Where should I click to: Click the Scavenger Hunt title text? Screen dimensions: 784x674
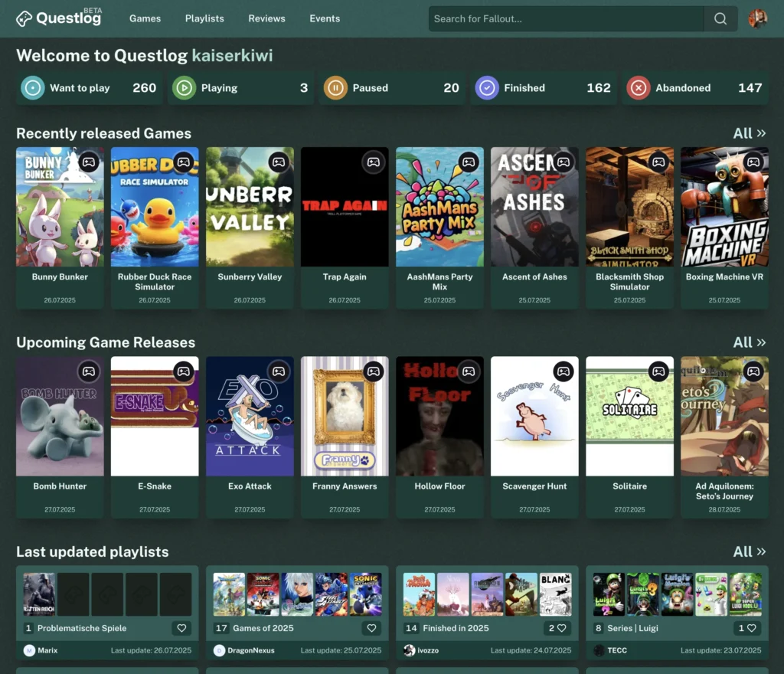click(x=534, y=486)
